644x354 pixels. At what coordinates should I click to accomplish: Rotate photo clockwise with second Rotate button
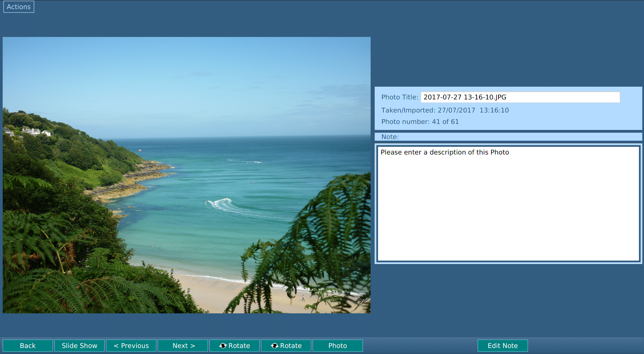286,346
